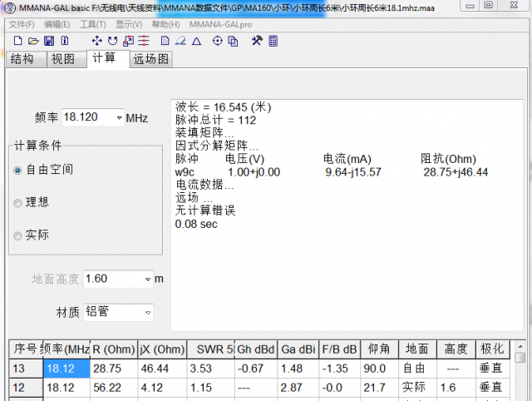The height and width of the screenshot is (401, 532).
Task: Open the 工具(T) menu
Action: [92, 24]
